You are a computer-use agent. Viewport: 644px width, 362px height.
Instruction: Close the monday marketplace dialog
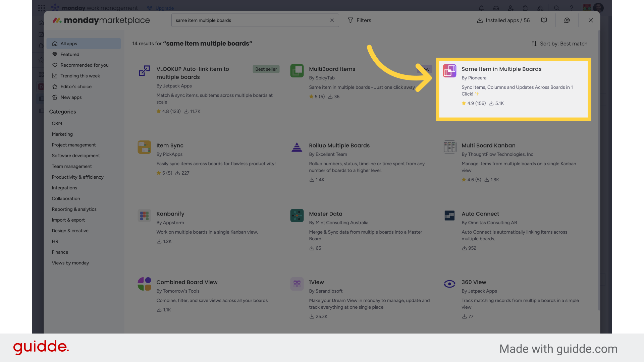[x=591, y=20]
